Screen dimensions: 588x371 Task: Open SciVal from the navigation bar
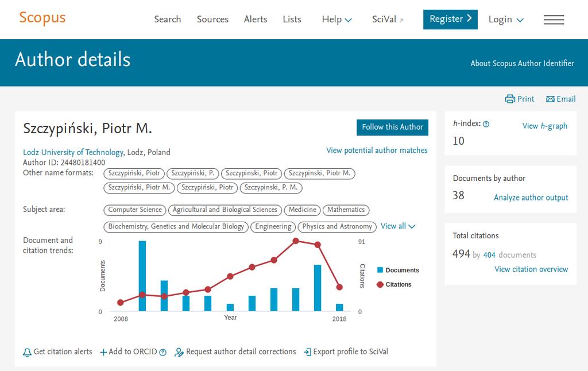point(384,19)
